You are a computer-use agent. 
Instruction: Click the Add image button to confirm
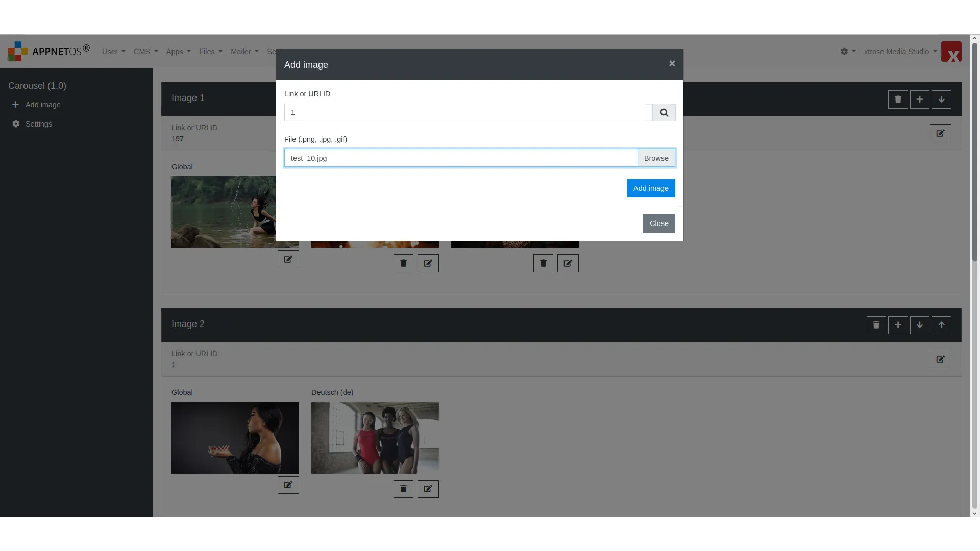(650, 188)
